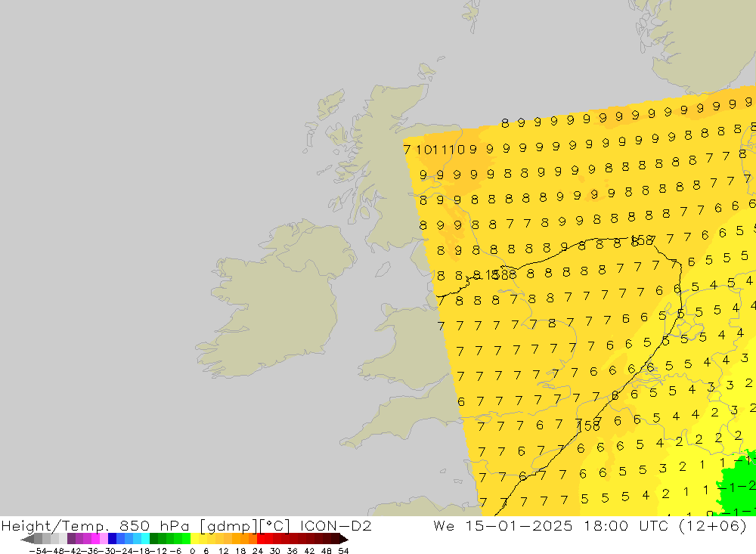Click the (12+06) forecast offset text
This screenshot has height=554, width=756.
712,525
